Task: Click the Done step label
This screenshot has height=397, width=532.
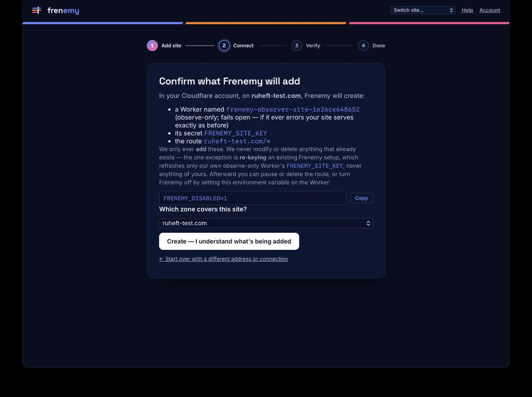Action: (x=379, y=45)
